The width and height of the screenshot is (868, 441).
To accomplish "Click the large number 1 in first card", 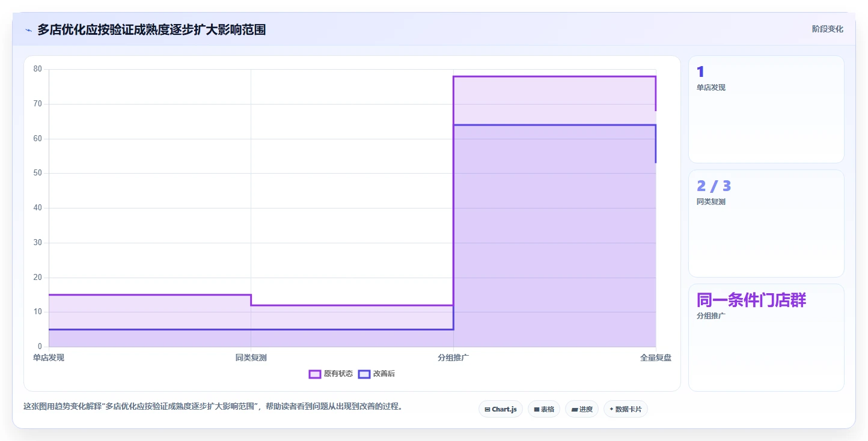I will tap(700, 72).
